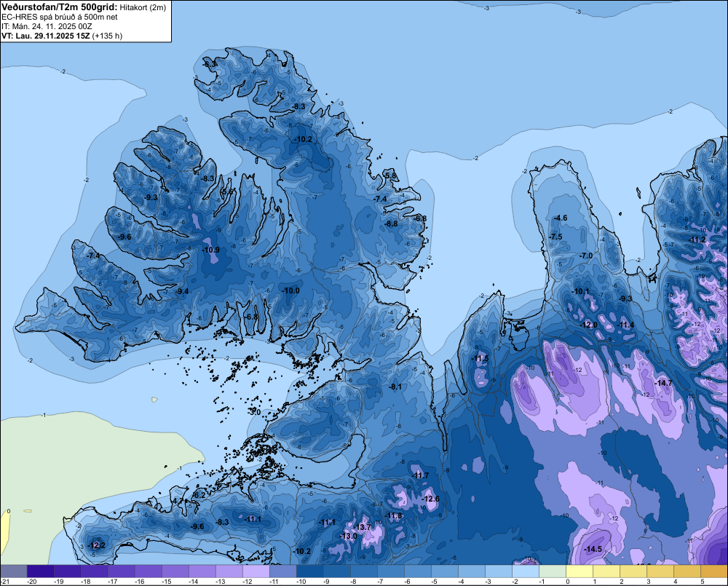Click the -14.5 temperature value on the map

tap(593, 550)
